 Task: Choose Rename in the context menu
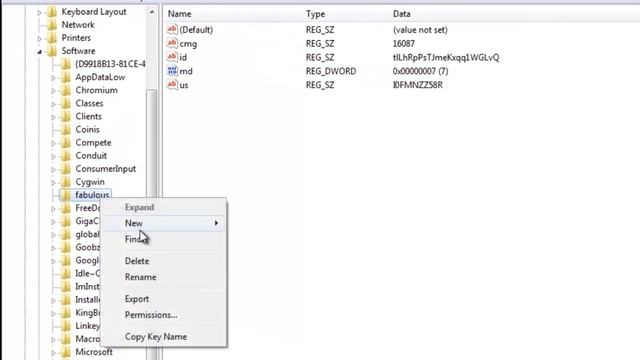pyautogui.click(x=163, y=277)
